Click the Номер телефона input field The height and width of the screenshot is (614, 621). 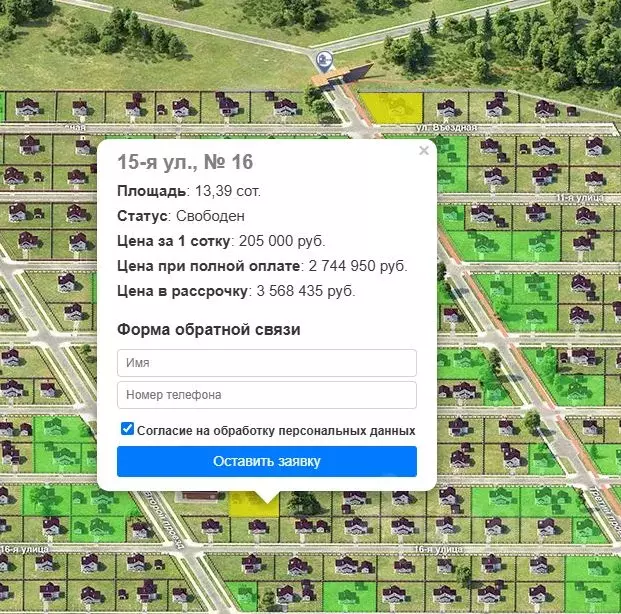267,395
